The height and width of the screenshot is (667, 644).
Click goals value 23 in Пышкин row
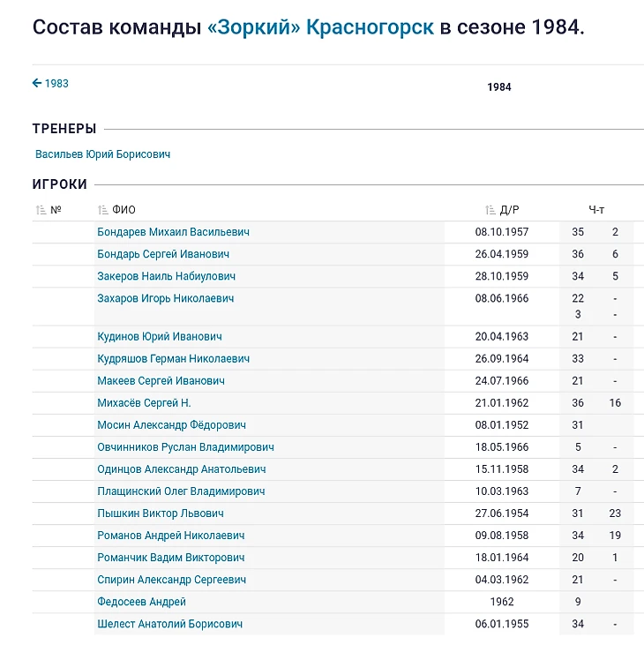pyautogui.click(x=615, y=513)
